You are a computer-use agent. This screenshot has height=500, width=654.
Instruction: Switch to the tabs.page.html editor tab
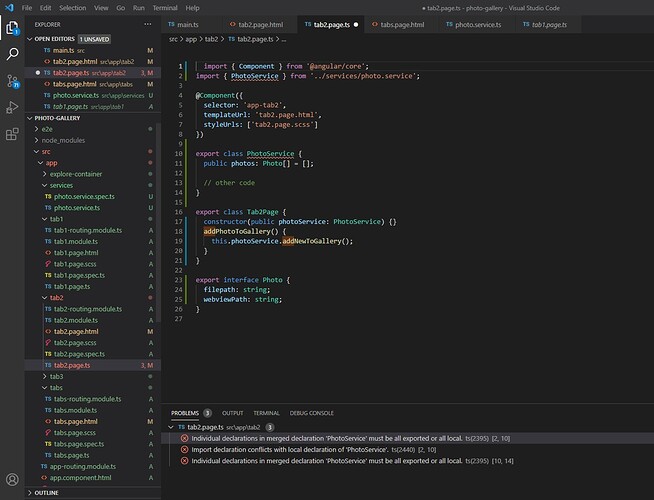click(402, 25)
